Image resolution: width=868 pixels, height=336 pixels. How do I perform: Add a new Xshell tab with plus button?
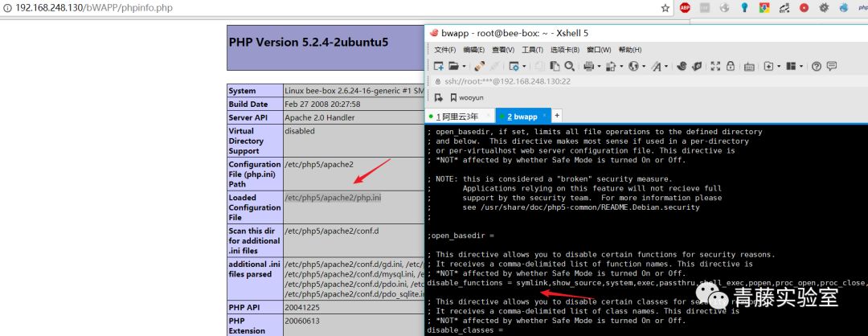pyautogui.click(x=558, y=116)
